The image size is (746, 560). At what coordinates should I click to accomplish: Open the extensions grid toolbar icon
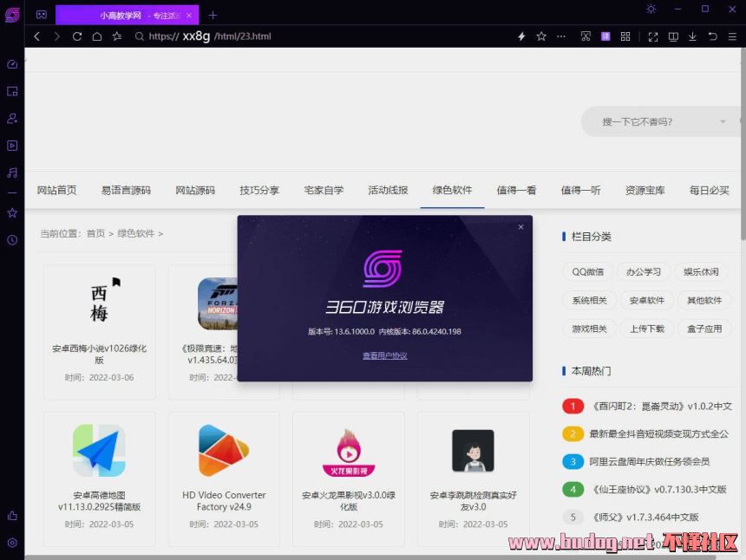pyautogui.click(x=625, y=36)
